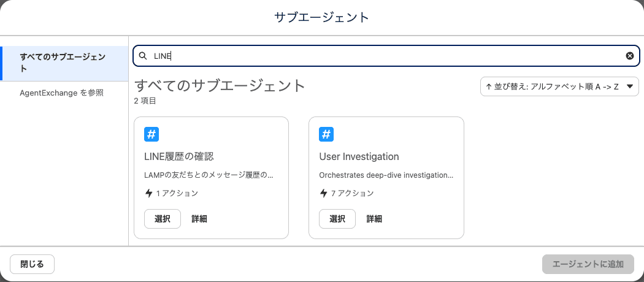Click the magnifier search icon
This screenshot has width=644, height=282.
pos(143,56)
